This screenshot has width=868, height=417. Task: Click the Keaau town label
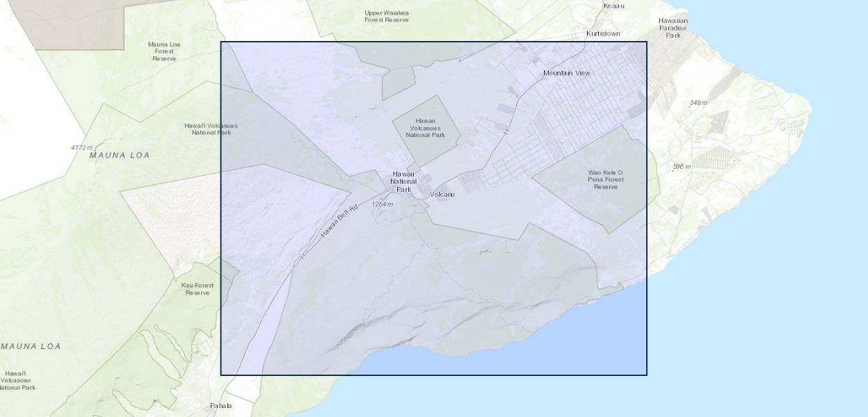pyautogui.click(x=613, y=6)
